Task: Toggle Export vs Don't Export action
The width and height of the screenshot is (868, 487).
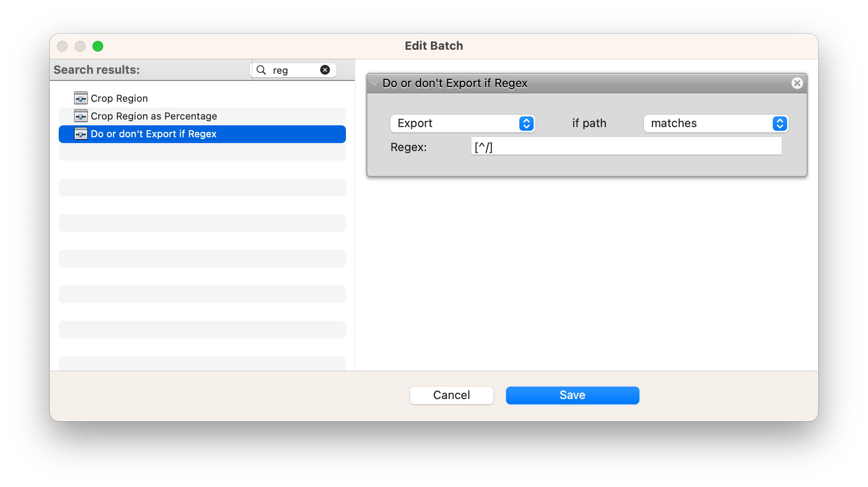Action: pos(462,123)
